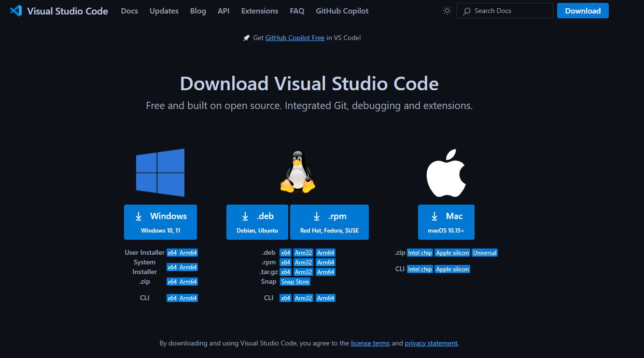The height and width of the screenshot is (358, 644).
Task: Select Windows System Installer Arm64
Action: tap(188, 267)
